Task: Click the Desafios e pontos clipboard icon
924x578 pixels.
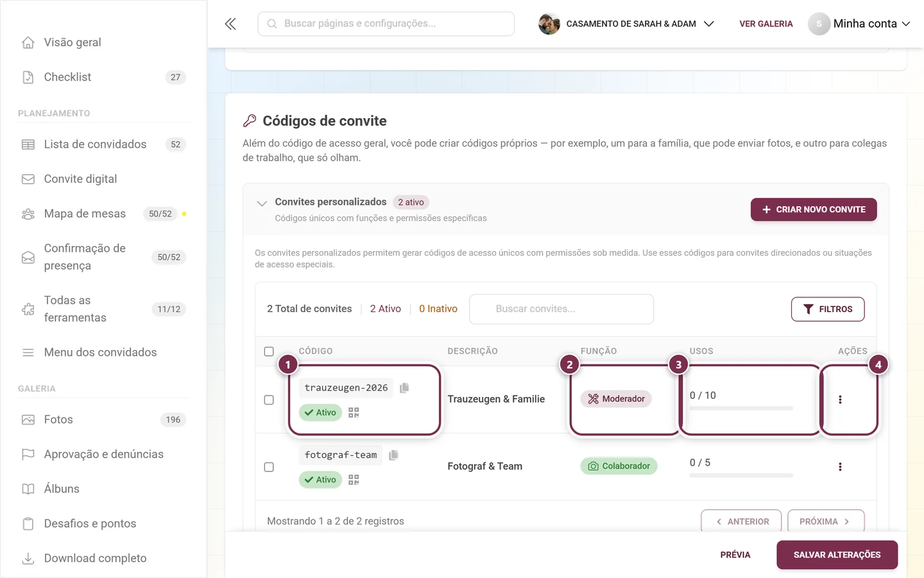Action: (x=28, y=523)
